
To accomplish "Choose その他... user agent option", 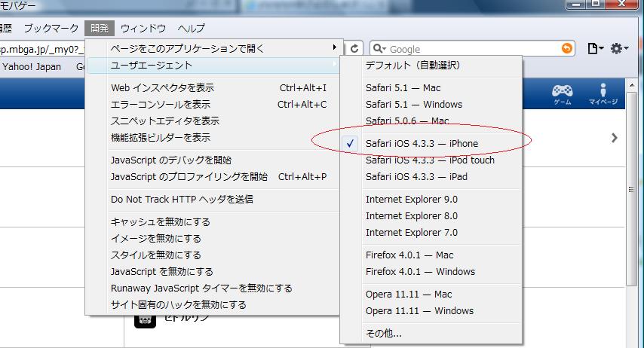I will 383,333.
